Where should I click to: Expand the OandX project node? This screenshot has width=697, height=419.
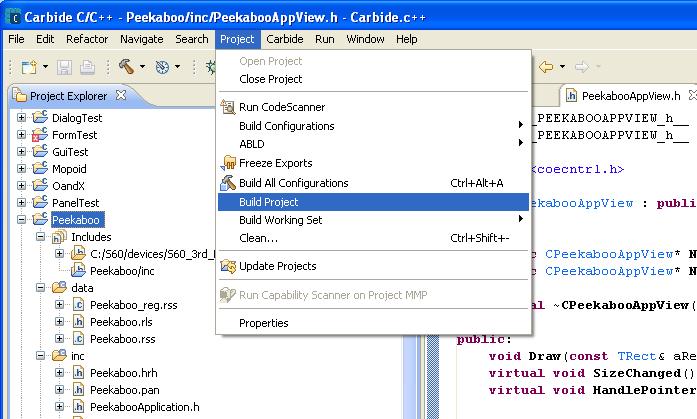pyautogui.click(x=21, y=185)
